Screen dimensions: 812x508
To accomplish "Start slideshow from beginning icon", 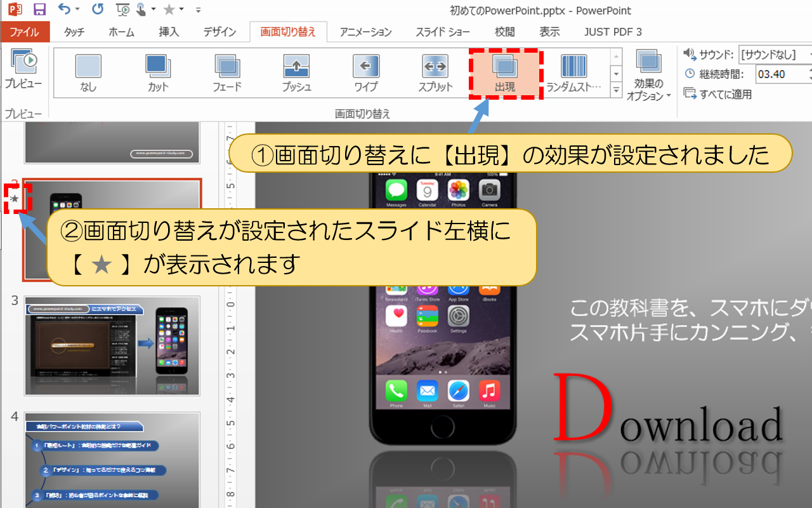I will coord(124,10).
